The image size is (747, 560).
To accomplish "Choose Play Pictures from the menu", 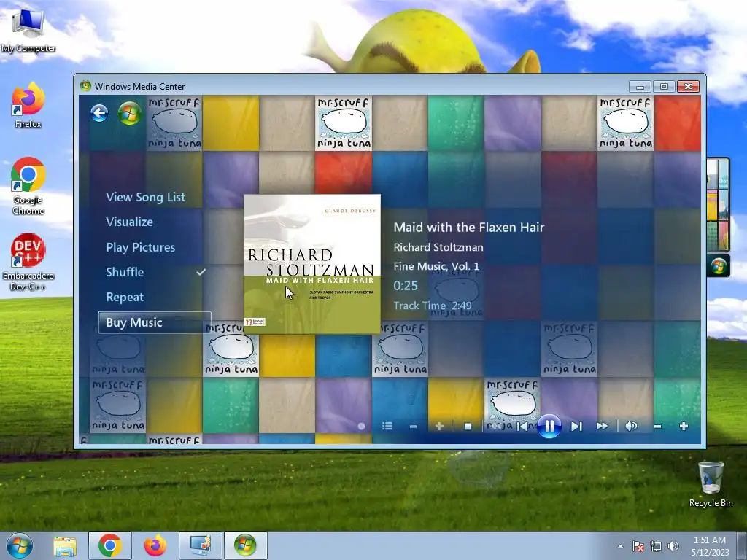I will (x=141, y=247).
